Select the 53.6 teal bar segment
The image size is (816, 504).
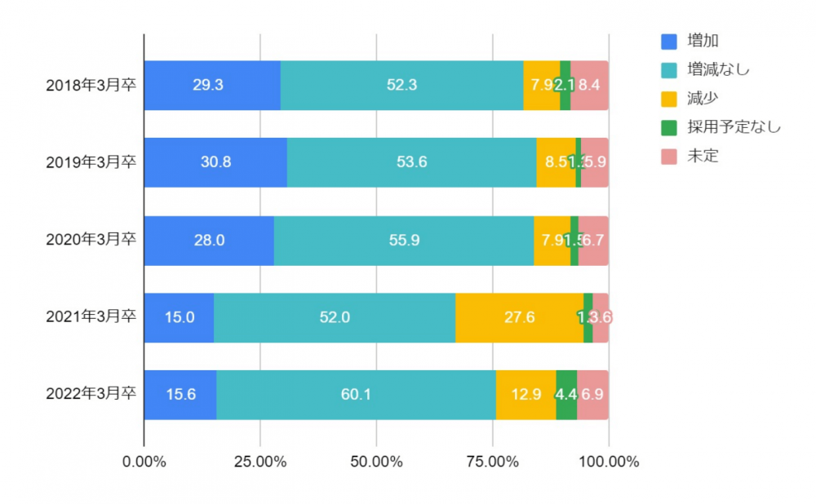(x=411, y=162)
